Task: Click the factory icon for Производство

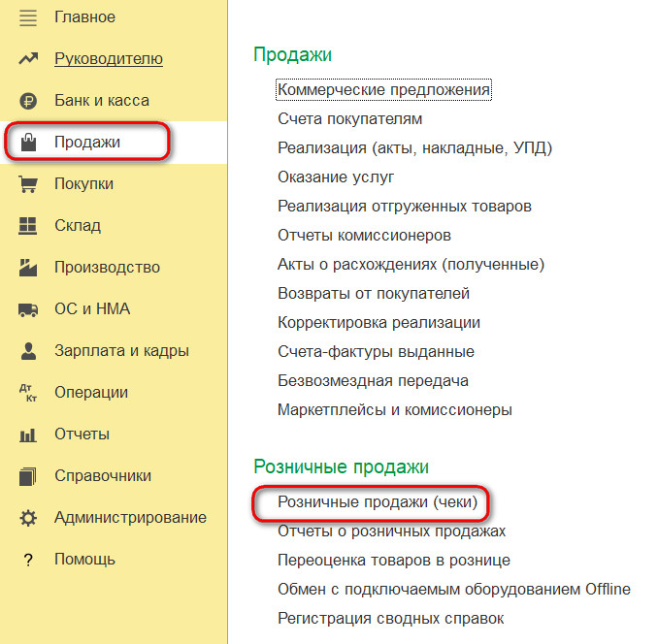Action: [28, 268]
